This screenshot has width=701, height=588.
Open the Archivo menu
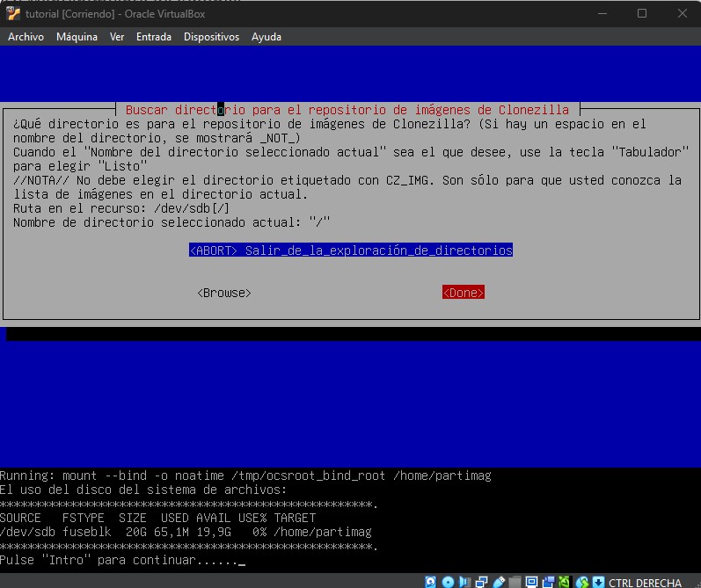pyautogui.click(x=26, y=37)
